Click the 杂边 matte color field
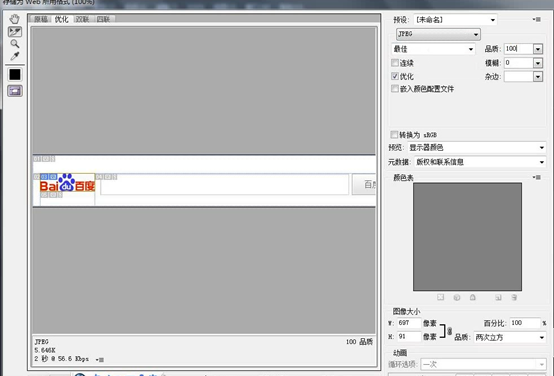The width and height of the screenshot is (554, 376). click(x=518, y=76)
